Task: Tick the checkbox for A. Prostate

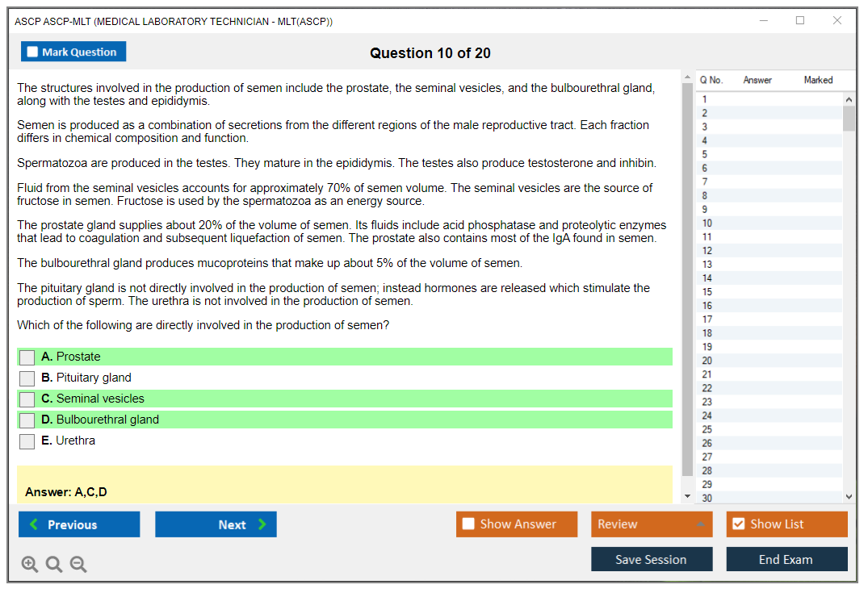Action: [27, 357]
